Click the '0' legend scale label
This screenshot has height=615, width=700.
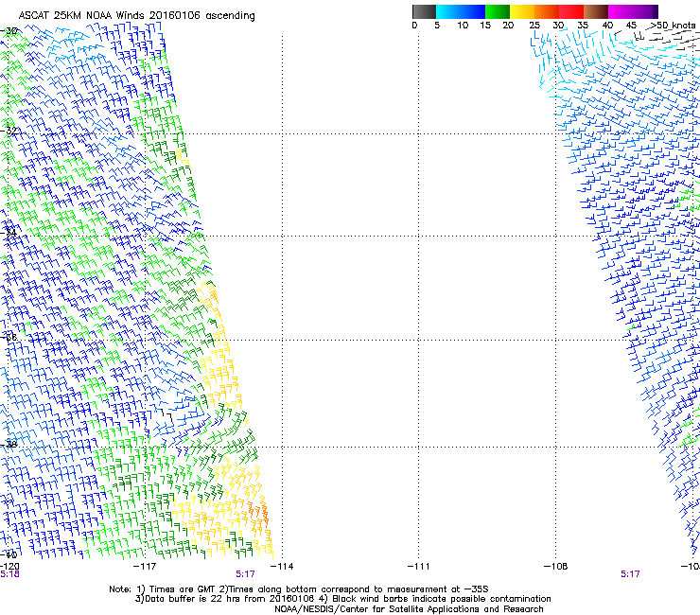point(414,26)
